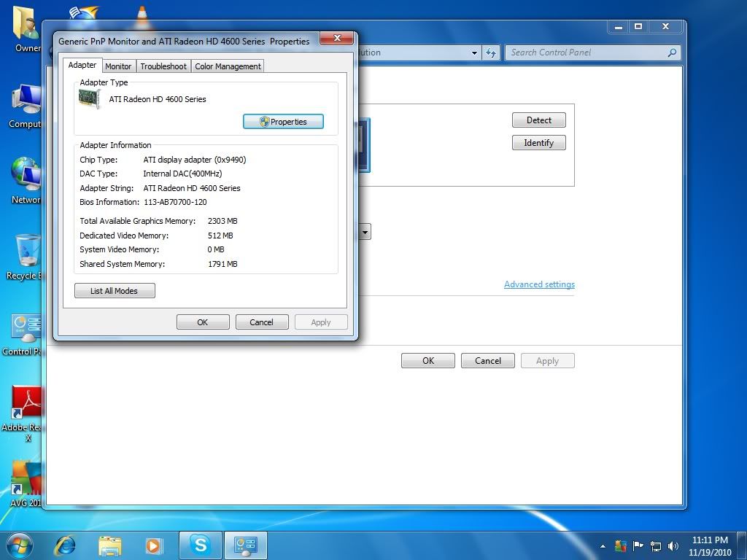Screen dimensions: 747x560
Task: Minimize the Control Panel window
Action: point(619,27)
